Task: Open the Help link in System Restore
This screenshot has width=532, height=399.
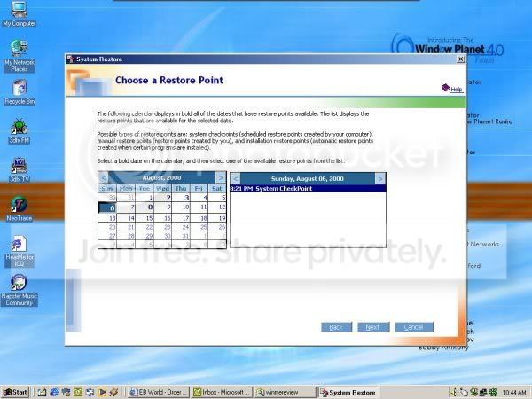Action: [x=457, y=90]
